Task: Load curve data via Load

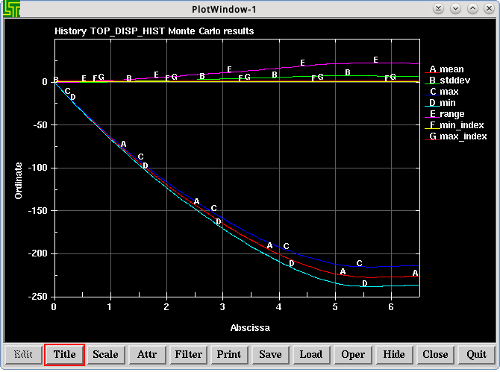Action: click(x=312, y=355)
